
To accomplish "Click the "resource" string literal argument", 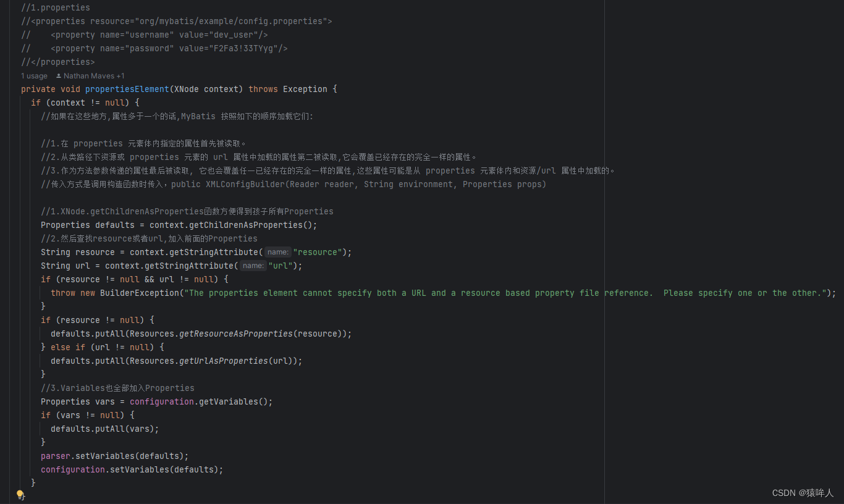I will click(318, 252).
